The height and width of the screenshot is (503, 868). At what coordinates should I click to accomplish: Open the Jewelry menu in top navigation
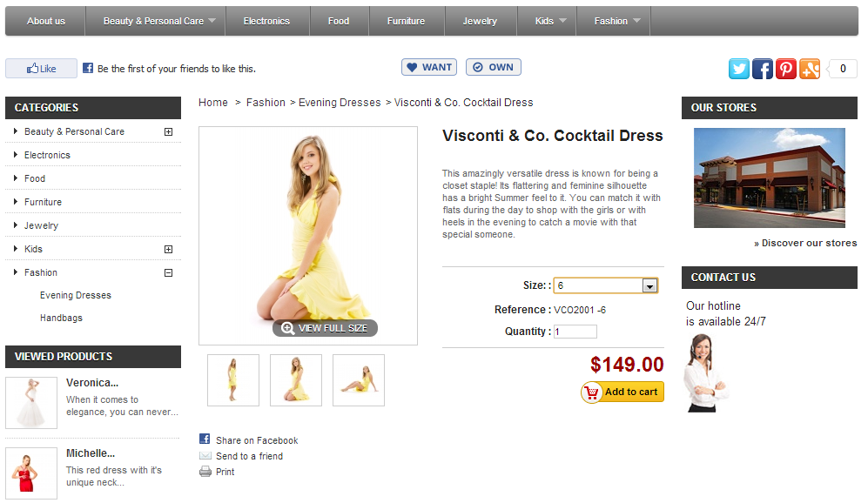coord(480,21)
